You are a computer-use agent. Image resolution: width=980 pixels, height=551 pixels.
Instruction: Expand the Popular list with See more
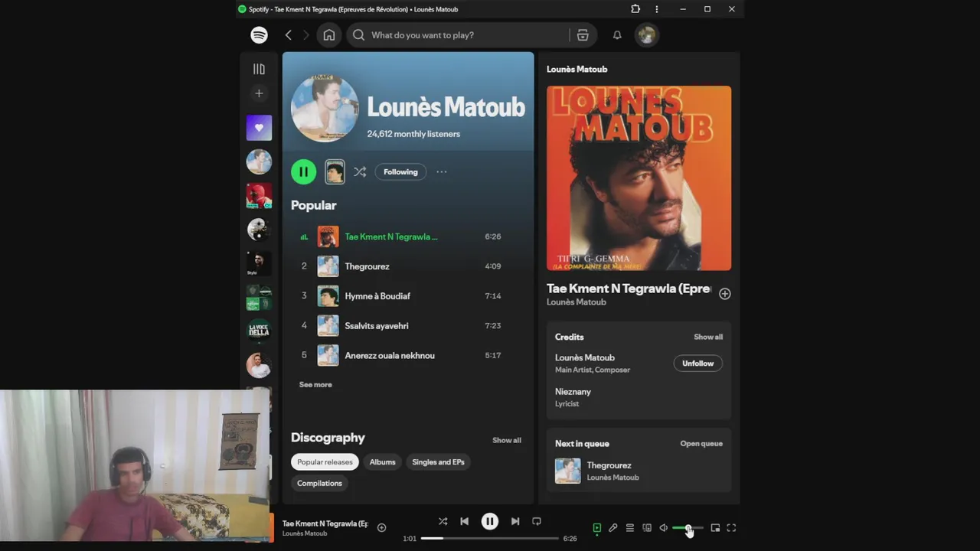(315, 385)
